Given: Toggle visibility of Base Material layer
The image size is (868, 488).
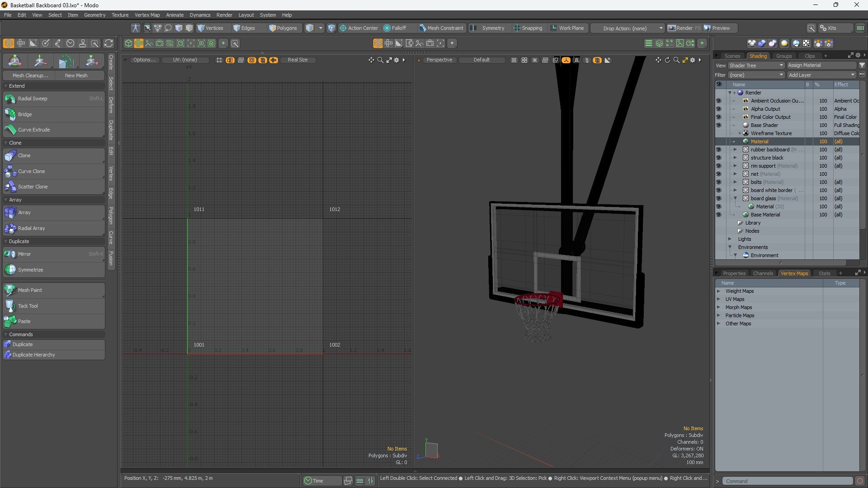Looking at the screenshot, I should [x=719, y=215].
